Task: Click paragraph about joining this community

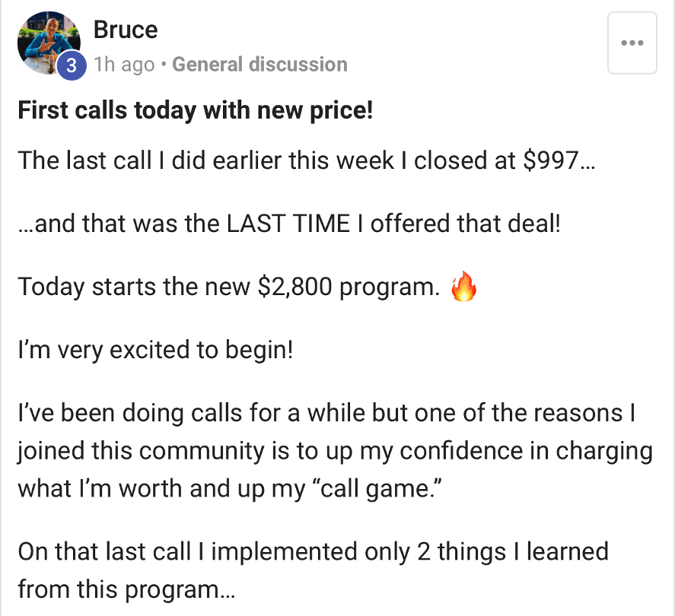Action: 336,450
